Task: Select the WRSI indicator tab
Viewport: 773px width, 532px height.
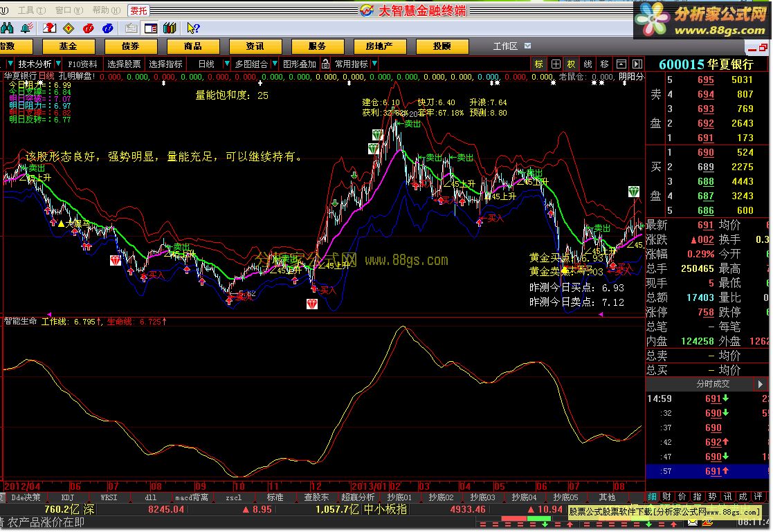Action: click(x=109, y=497)
